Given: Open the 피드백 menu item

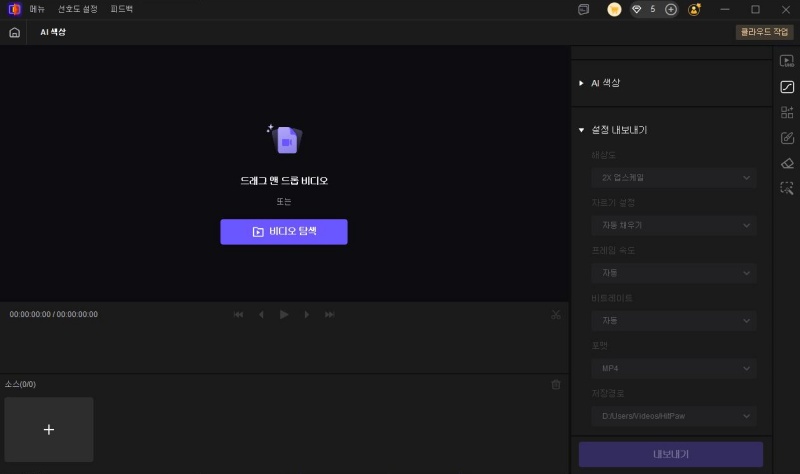Looking at the screenshot, I should [x=121, y=9].
